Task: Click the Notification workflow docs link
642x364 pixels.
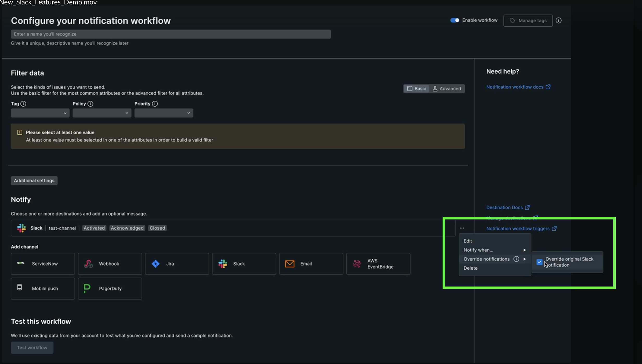Action: click(x=515, y=87)
